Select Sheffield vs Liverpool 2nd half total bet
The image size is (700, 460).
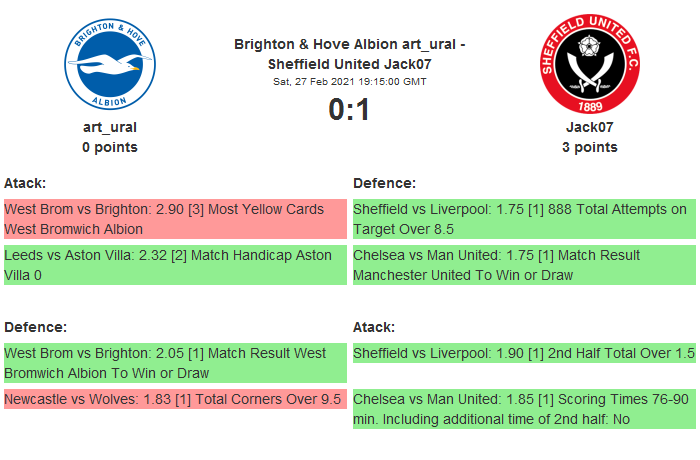click(523, 353)
